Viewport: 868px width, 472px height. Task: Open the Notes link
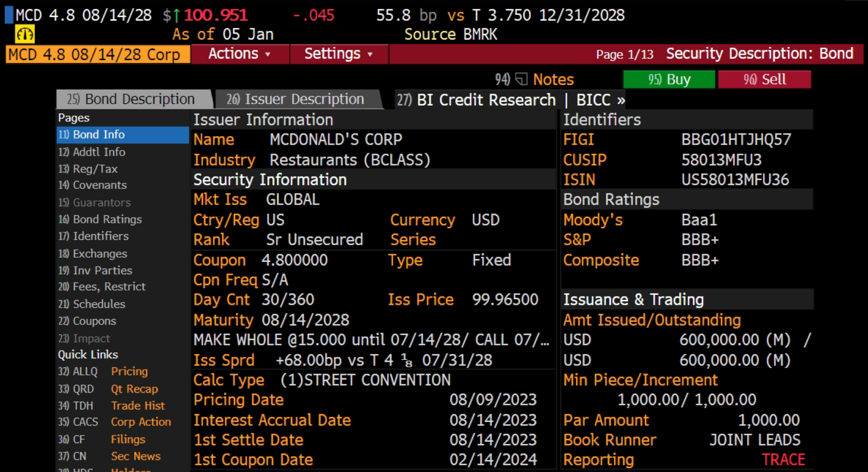[x=553, y=79]
